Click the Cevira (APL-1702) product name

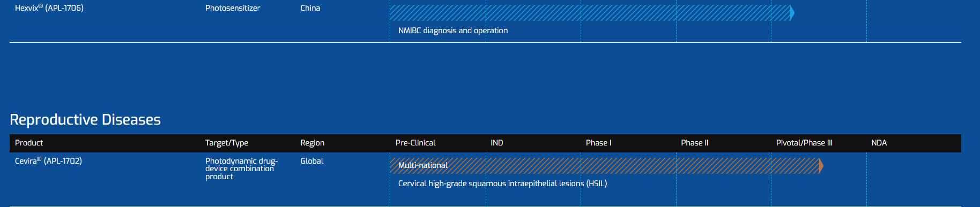tap(48, 161)
